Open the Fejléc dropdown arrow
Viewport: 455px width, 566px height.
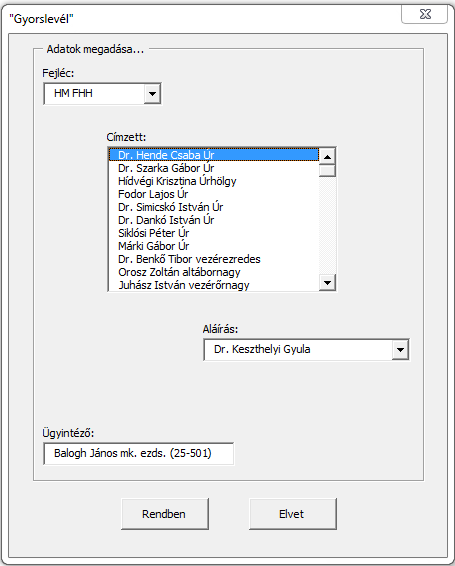pyautogui.click(x=152, y=94)
